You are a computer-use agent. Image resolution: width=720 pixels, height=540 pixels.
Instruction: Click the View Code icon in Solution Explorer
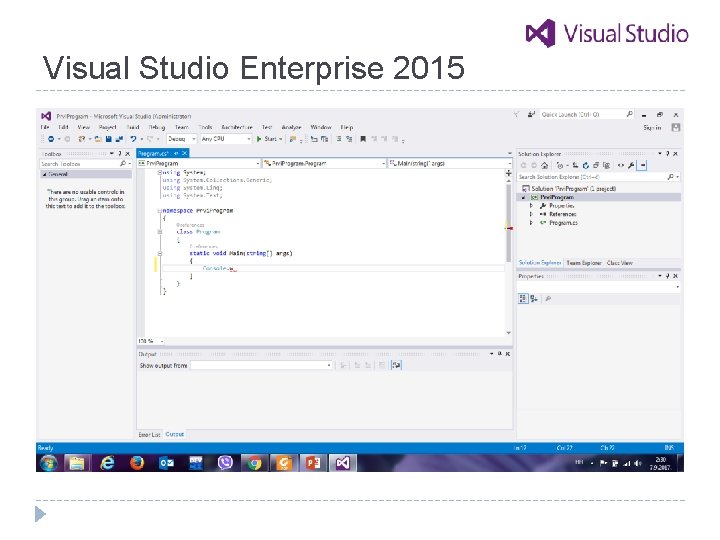621,165
